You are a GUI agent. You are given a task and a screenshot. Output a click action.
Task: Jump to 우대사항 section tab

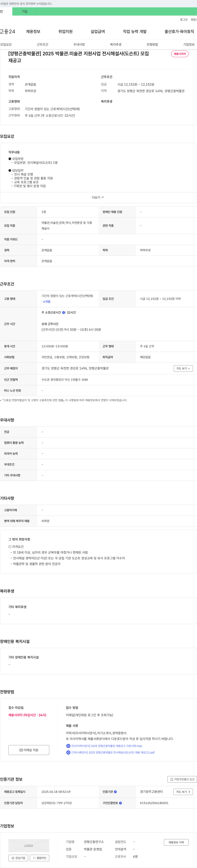point(79,44)
